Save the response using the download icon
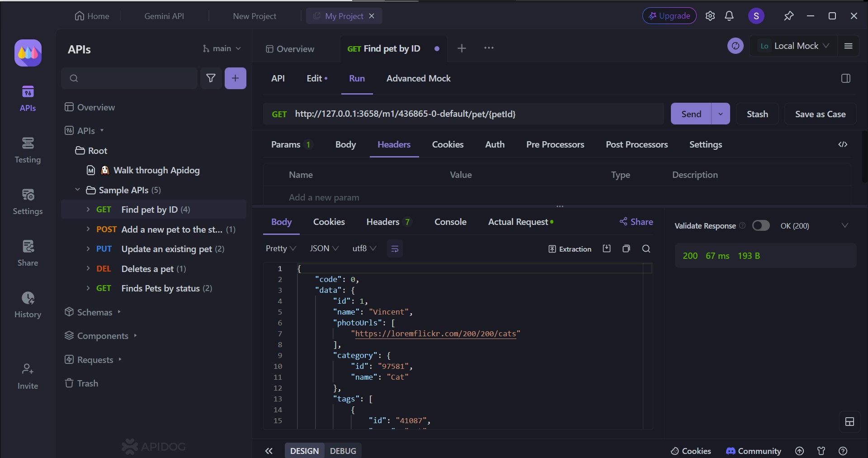Viewport: 868px width, 458px height. (x=606, y=248)
